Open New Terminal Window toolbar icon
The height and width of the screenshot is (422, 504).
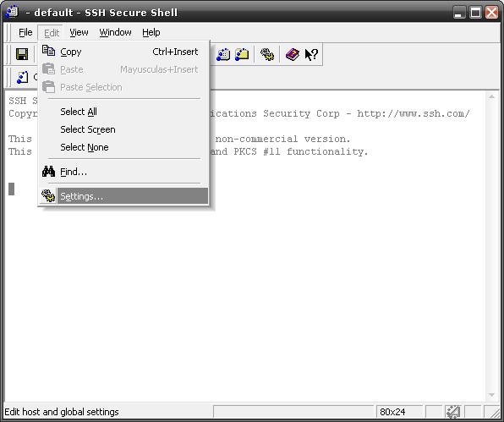click(x=222, y=54)
